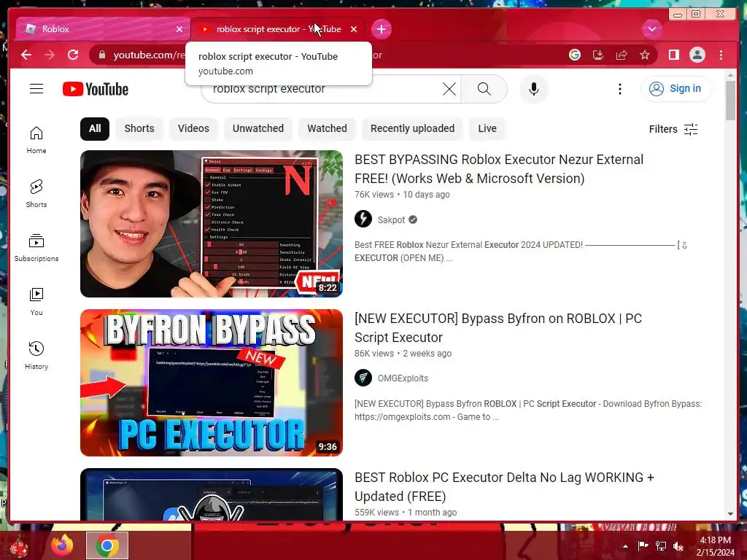
Task: Switch to the Roblox tab
Action: 102,29
